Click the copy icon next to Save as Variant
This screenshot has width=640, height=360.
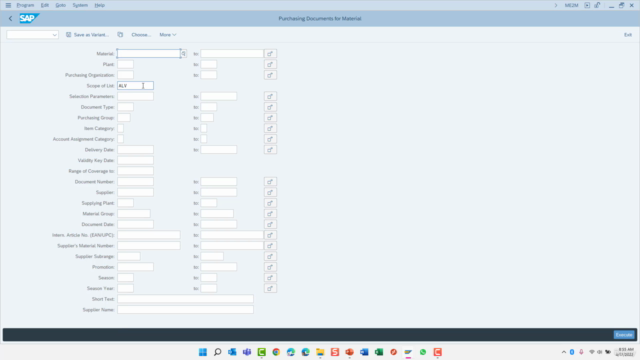point(120,35)
